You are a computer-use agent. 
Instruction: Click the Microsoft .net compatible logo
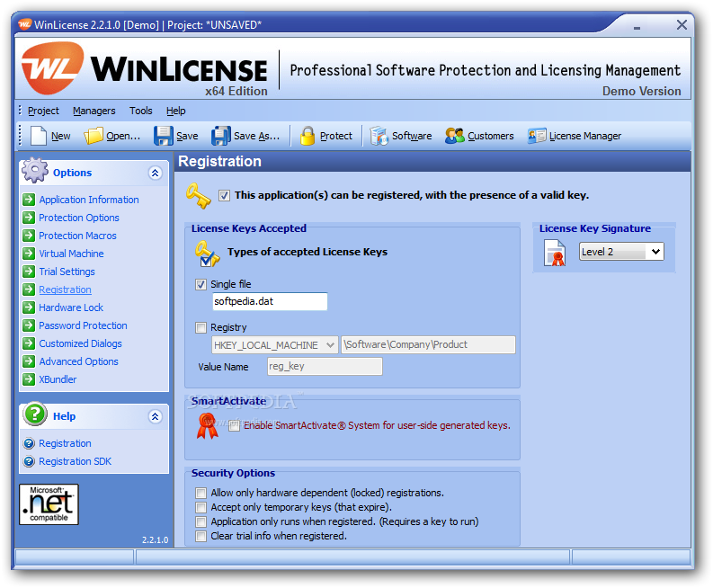pos(49,504)
